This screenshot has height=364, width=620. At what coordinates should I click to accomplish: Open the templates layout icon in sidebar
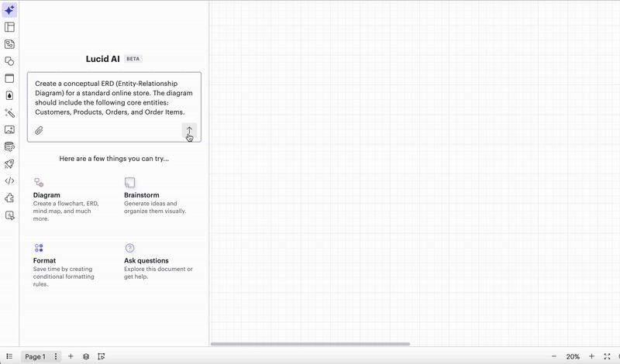click(x=9, y=27)
